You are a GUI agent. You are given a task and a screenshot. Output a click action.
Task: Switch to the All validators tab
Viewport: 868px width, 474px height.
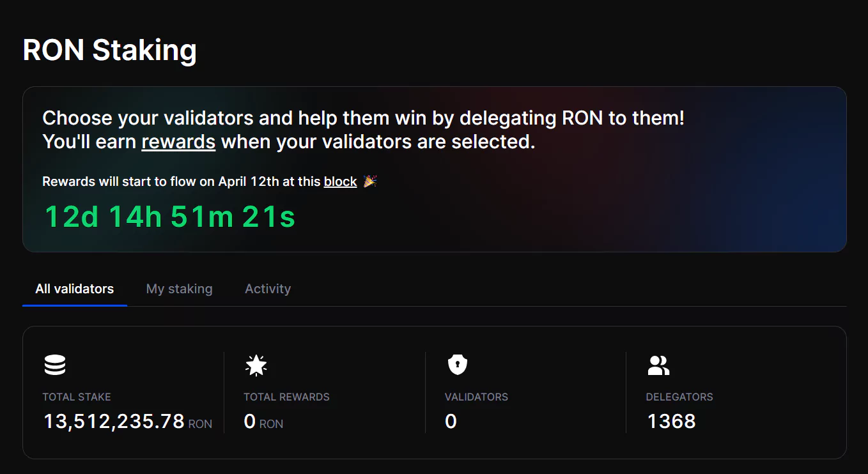[75, 289]
